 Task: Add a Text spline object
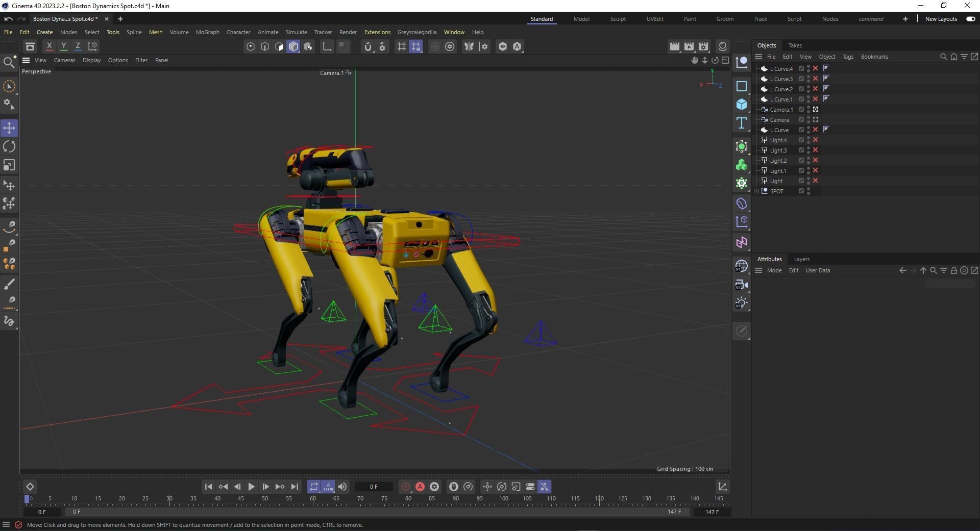pyautogui.click(x=742, y=123)
